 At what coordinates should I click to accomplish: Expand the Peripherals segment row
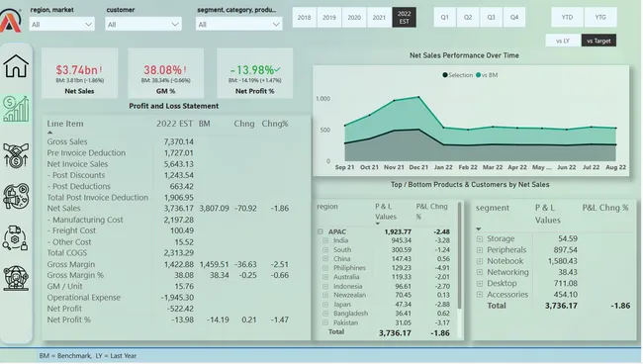point(480,249)
